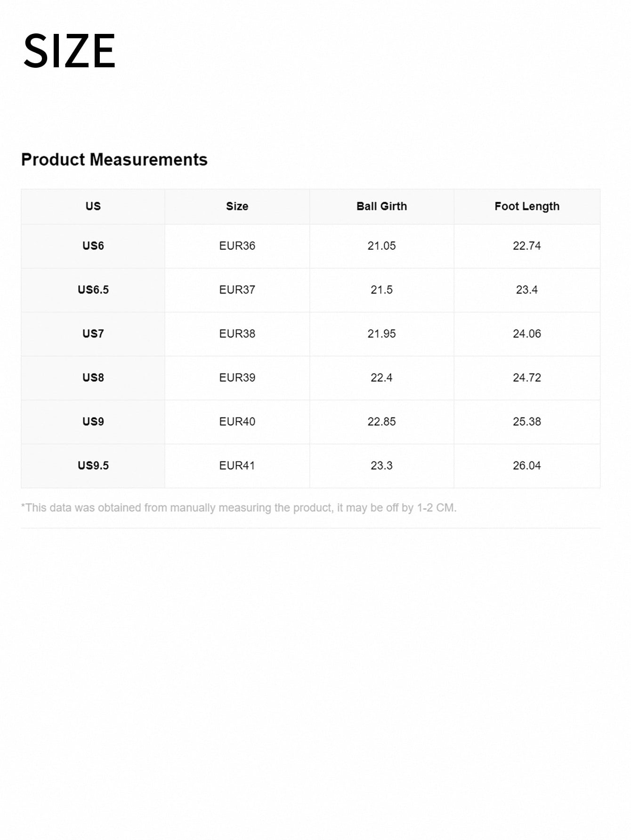Click the manual measurement disclaimer note
The height and width of the screenshot is (840, 631).
pos(239,508)
